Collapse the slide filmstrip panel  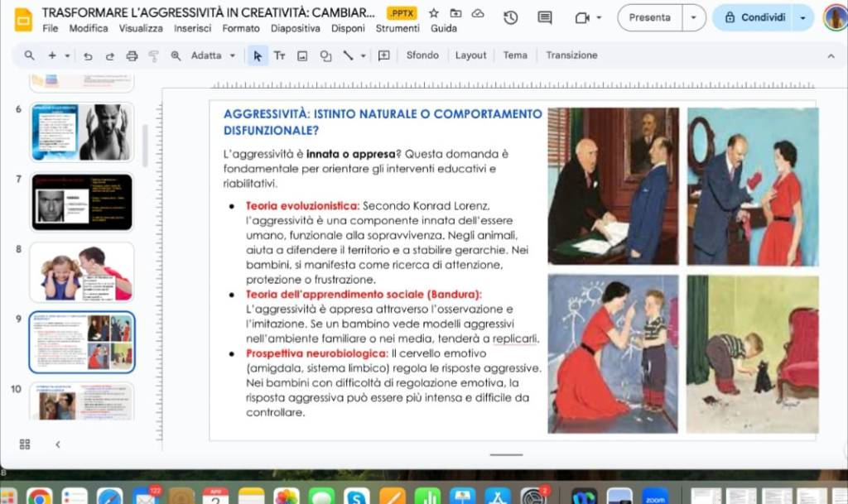coord(58,444)
